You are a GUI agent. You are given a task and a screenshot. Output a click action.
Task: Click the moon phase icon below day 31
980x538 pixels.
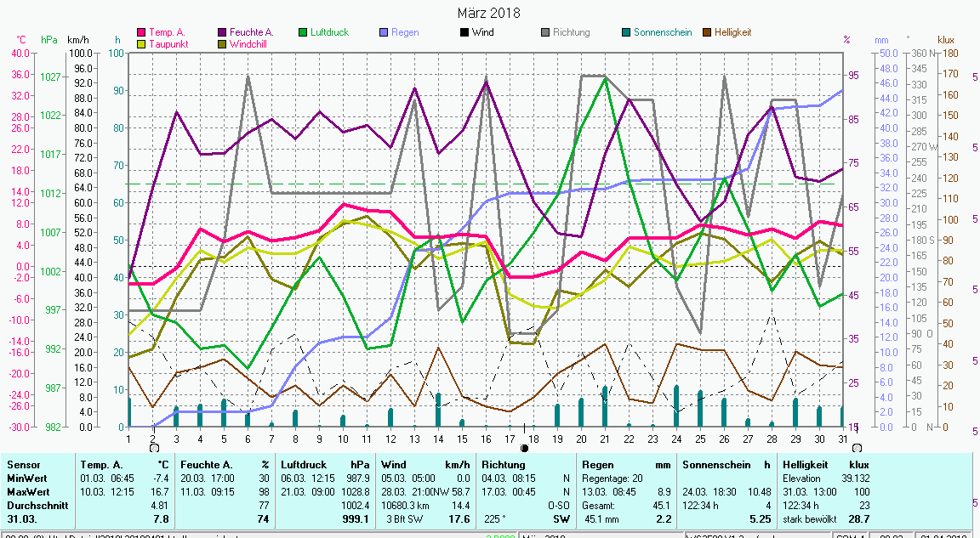(856, 447)
